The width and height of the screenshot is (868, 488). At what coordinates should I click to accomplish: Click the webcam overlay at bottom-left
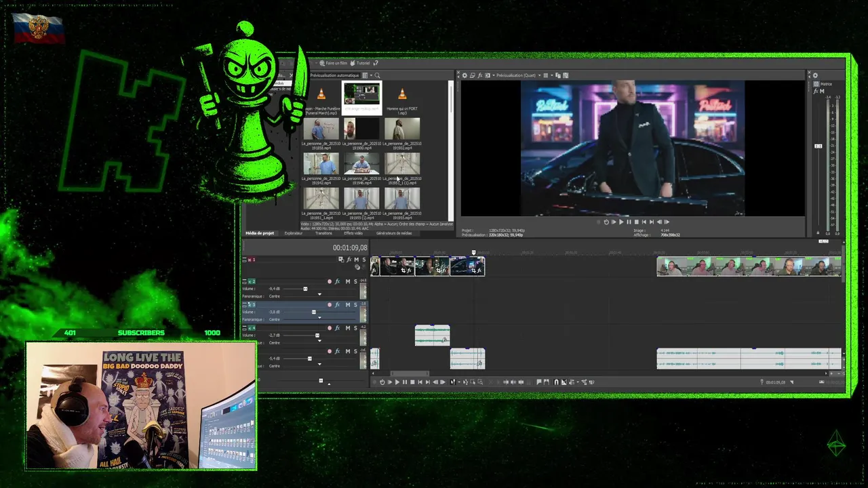click(141, 405)
